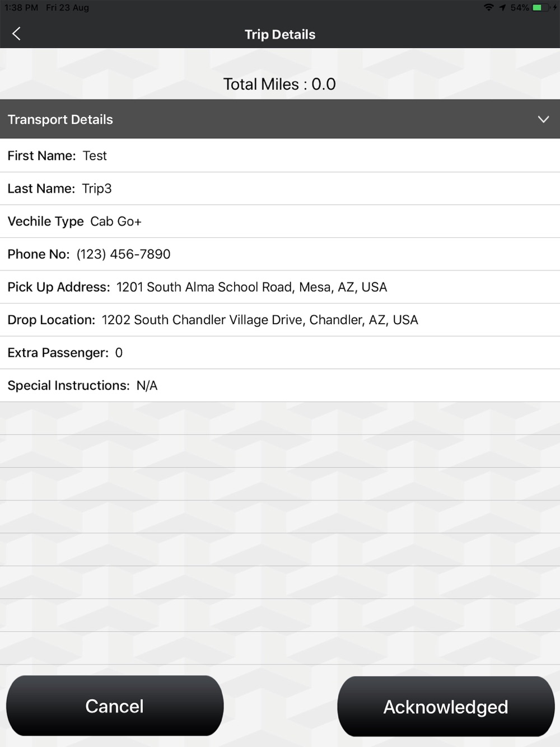560x747 pixels.
Task: Go back using the arrow icon
Action: 16,34
